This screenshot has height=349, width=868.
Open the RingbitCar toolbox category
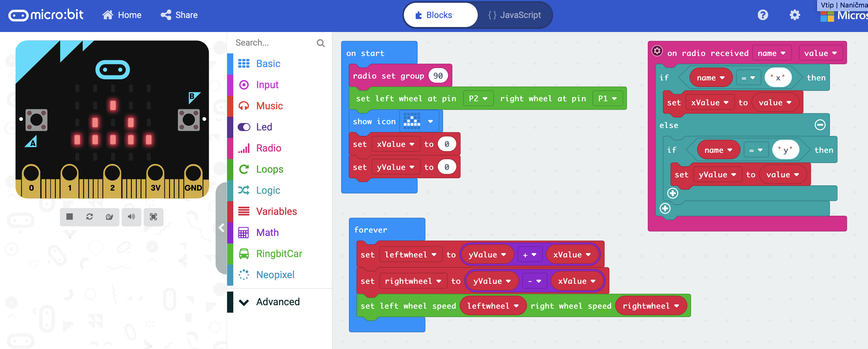pyautogui.click(x=279, y=254)
